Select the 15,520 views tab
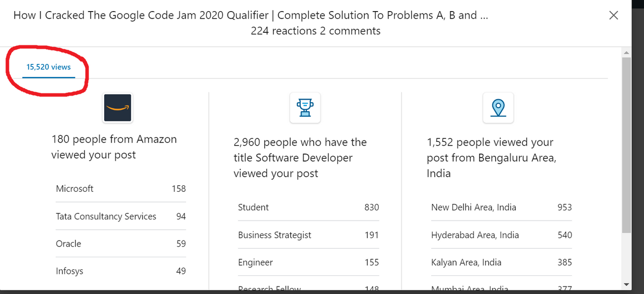Screen dimensions: 644x294 click(x=49, y=67)
